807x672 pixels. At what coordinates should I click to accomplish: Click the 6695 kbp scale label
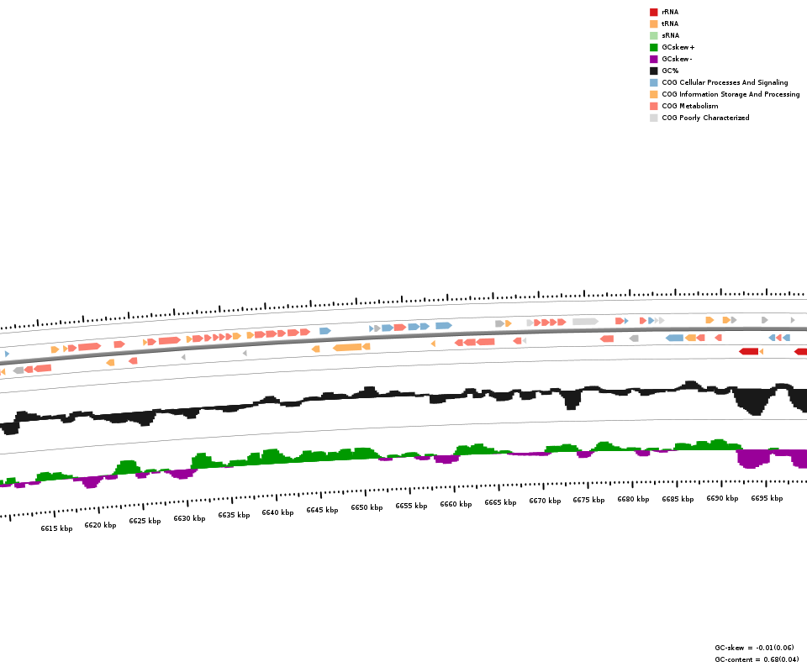pyautogui.click(x=767, y=498)
